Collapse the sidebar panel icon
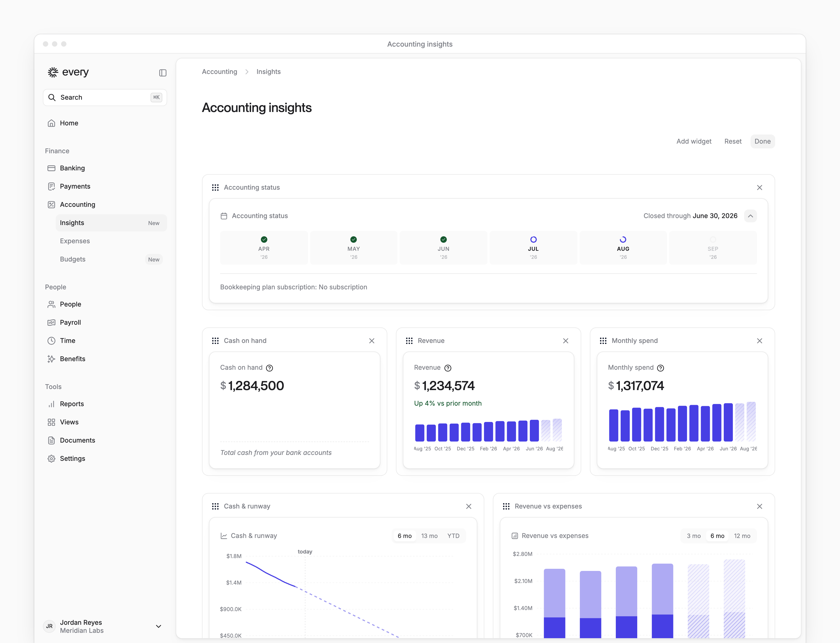This screenshot has height=643, width=840. pyautogui.click(x=163, y=73)
